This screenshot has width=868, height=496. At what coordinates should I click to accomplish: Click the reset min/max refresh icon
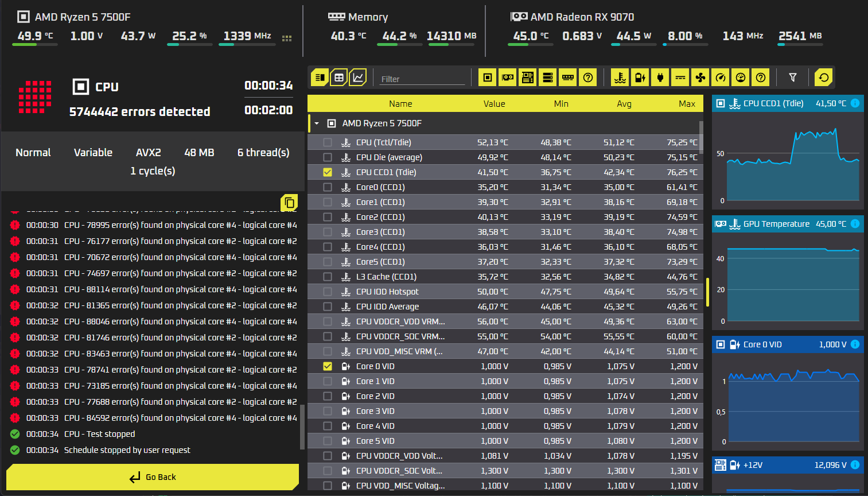824,77
